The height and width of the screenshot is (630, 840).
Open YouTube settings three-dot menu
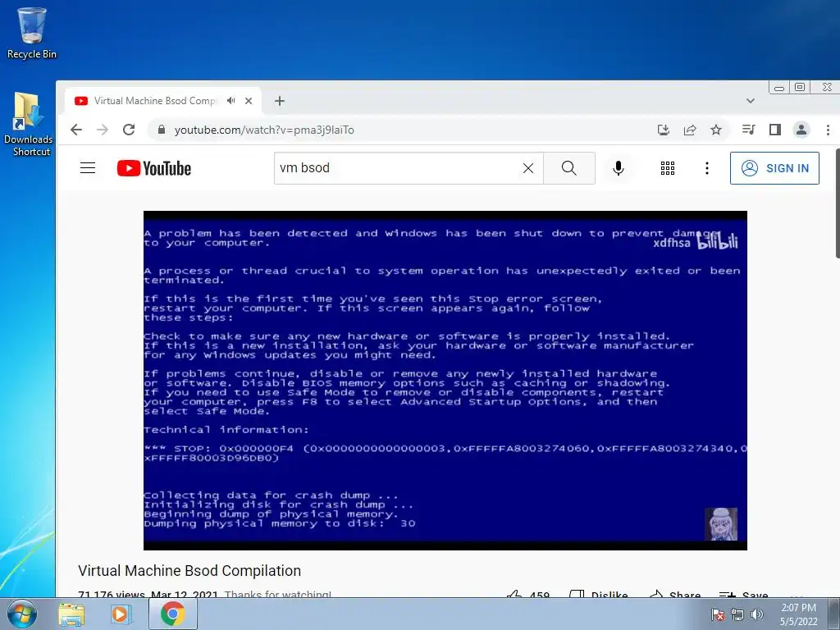(707, 168)
